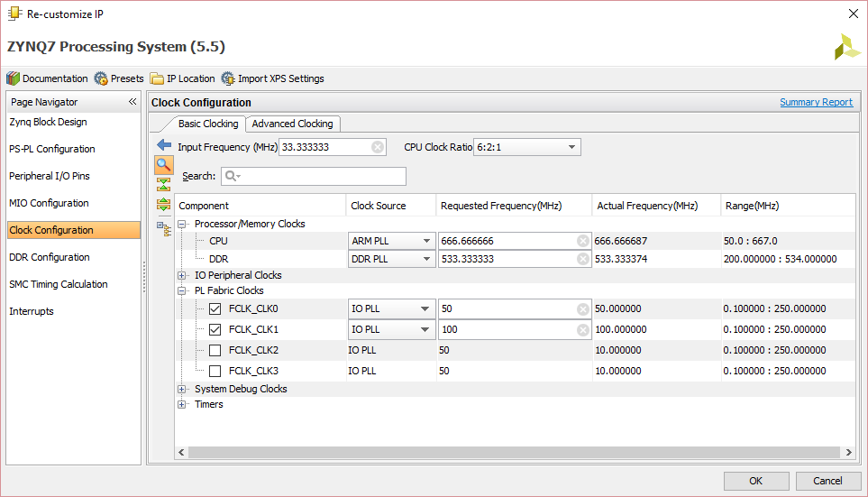Disable the FCLK_CLK0 checkbox
This screenshot has height=497, width=868.
point(215,308)
